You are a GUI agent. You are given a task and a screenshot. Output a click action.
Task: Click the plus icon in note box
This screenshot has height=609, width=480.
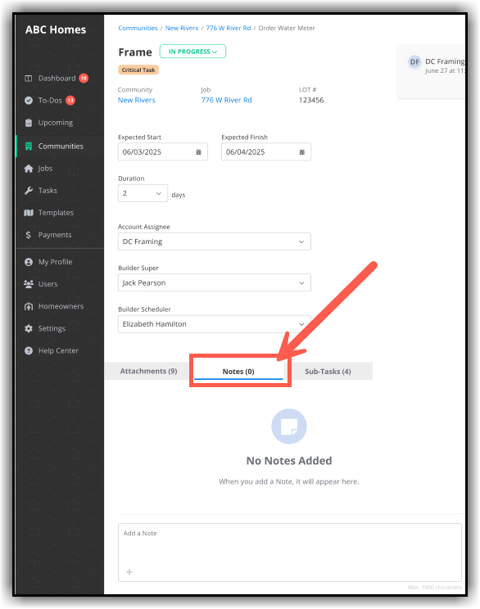[x=129, y=572]
